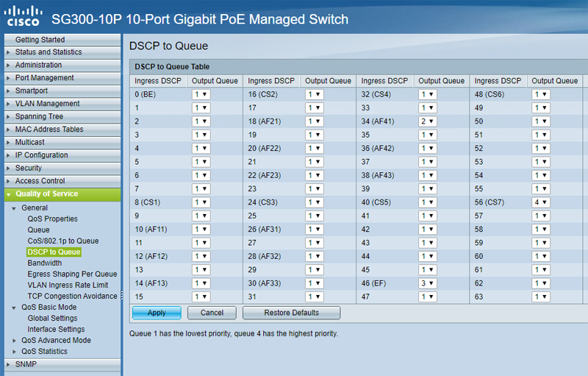Open Output Queue dropdown for DSCP 46 (EF)
This screenshot has width=588, height=376.
pos(428,283)
